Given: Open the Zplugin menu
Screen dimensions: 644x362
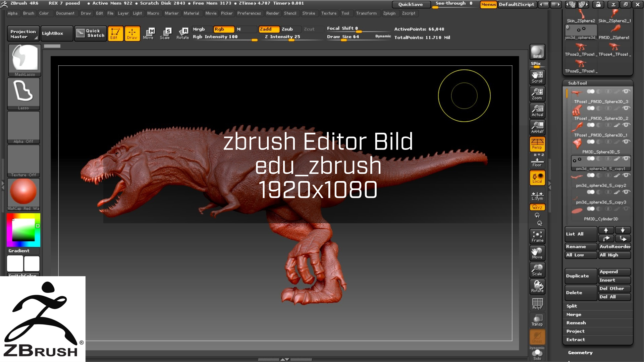Looking at the screenshot, I should click(x=389, y=13).
